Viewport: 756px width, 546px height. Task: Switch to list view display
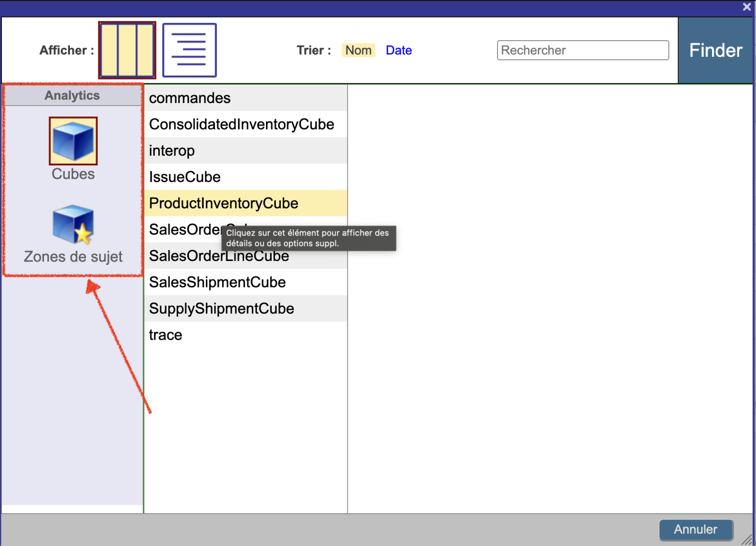(189, 50)
